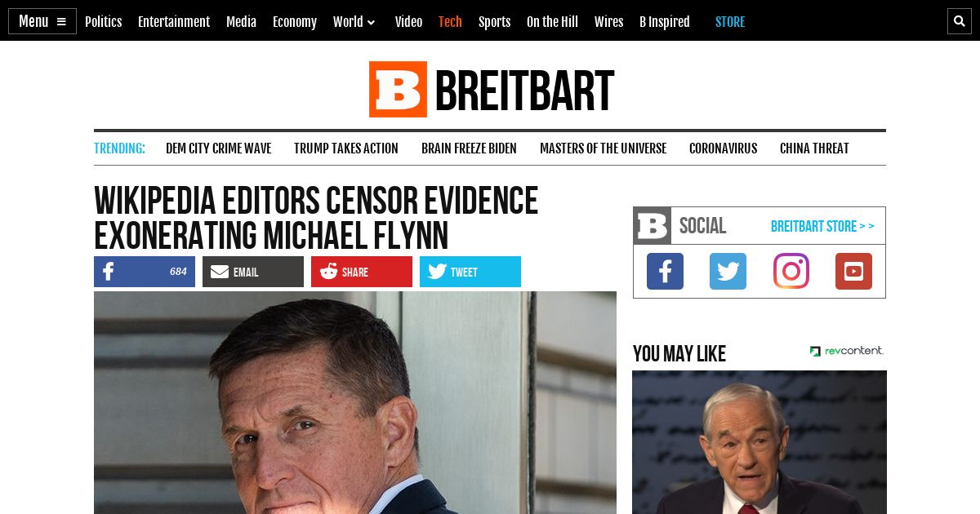Click the Facebook share button
Screen dimensions: 980x514
(x=145, y=272)
